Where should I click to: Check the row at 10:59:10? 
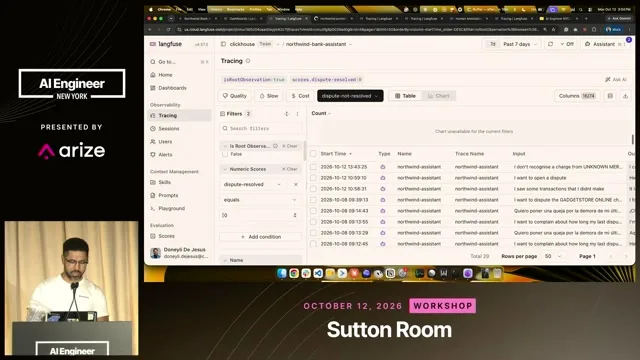point(313,178)
